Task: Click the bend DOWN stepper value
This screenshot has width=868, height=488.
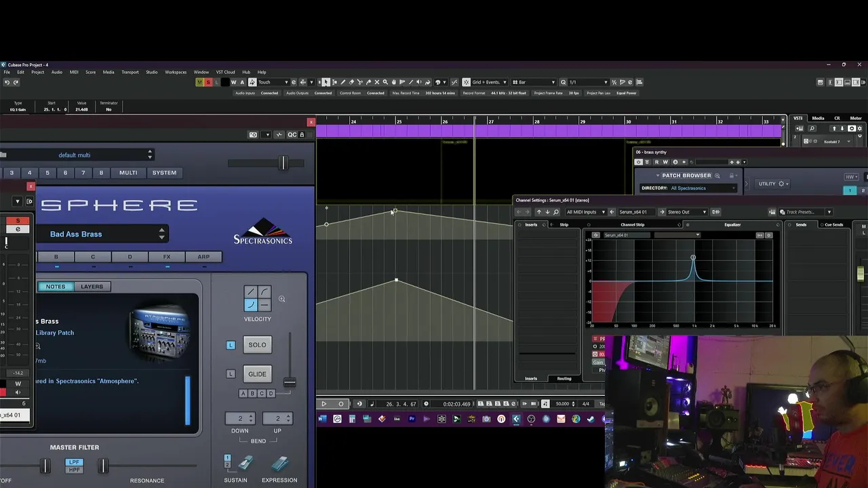Action: pyautogui.click(x=240, y=418)
